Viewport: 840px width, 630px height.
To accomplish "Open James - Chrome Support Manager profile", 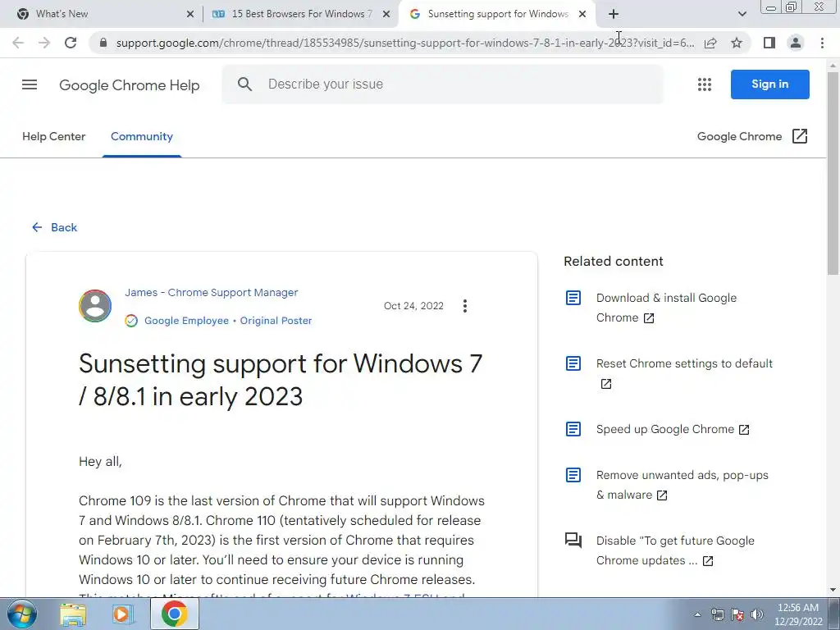I will click(x=211, y=293).
